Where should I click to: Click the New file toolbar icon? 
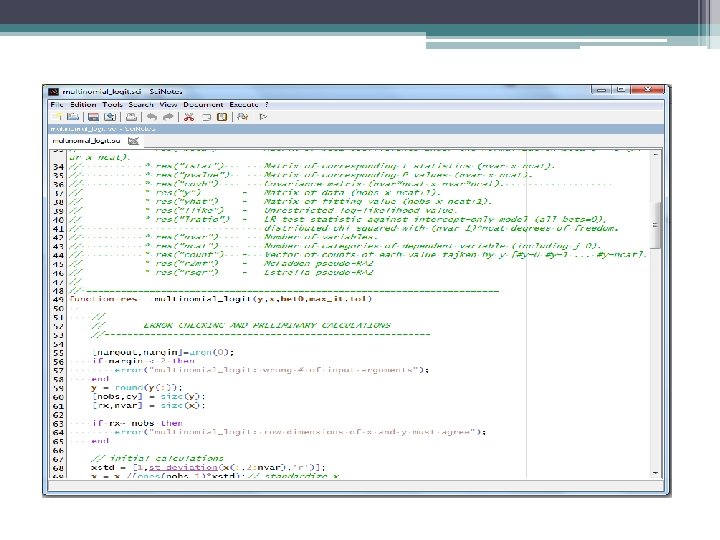pos(57,116)
